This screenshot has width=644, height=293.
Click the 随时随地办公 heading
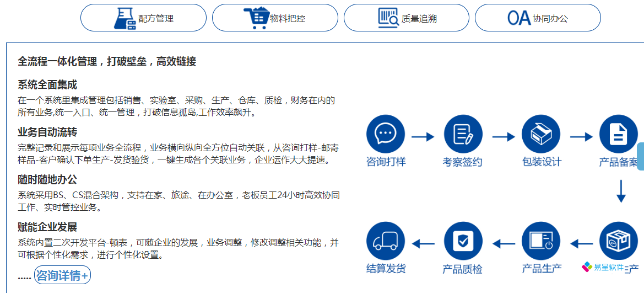pyautogui.click(x=47, y=180)
